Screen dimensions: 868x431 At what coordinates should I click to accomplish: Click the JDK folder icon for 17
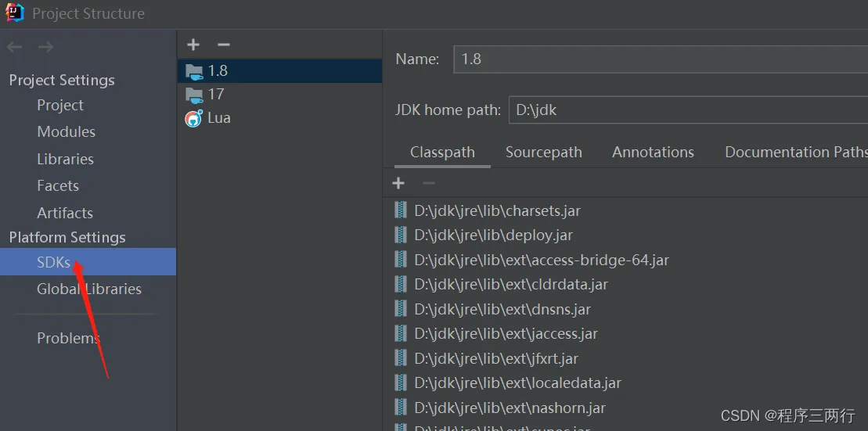[194, 95]
